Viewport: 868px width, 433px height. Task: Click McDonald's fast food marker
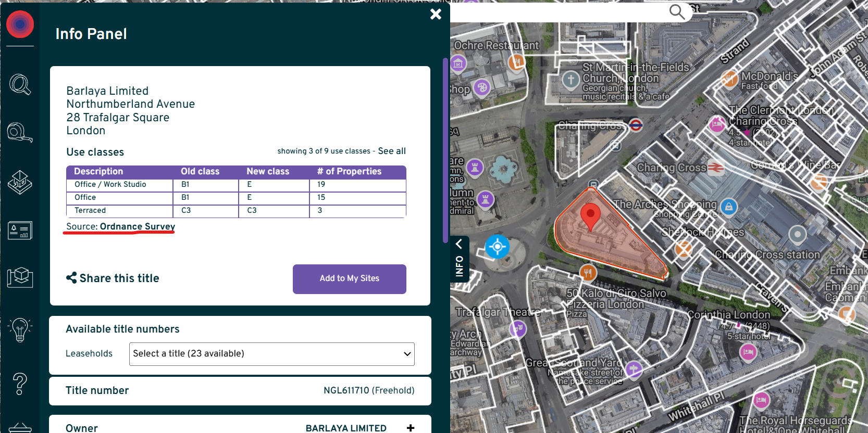[729, 79]
